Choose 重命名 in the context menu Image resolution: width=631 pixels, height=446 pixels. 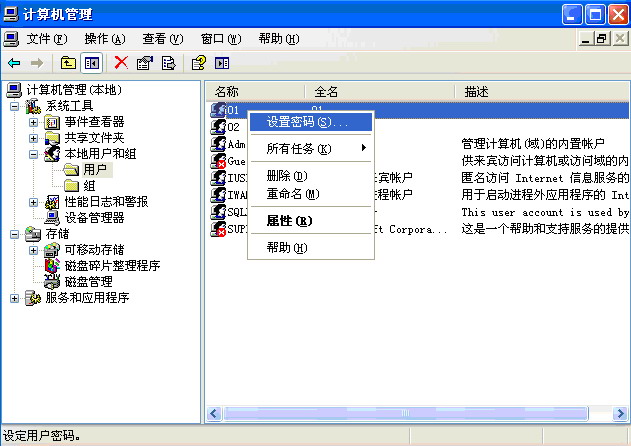click(293, 193)
